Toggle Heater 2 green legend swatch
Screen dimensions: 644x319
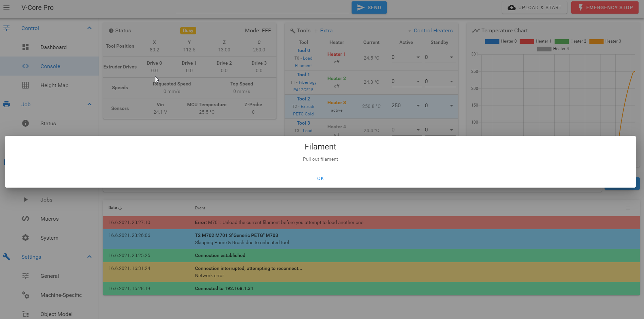tap(561, 42)
